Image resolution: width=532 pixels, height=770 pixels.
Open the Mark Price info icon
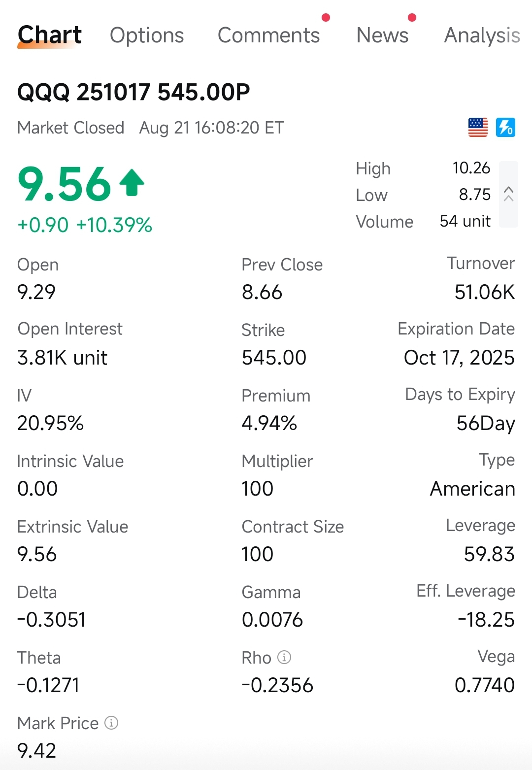(111, 723)
